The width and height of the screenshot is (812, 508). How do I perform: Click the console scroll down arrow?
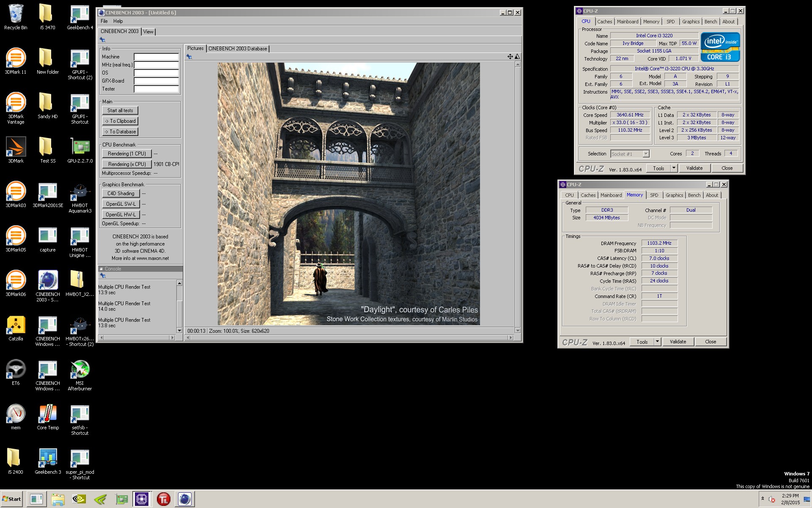(179, 331)
